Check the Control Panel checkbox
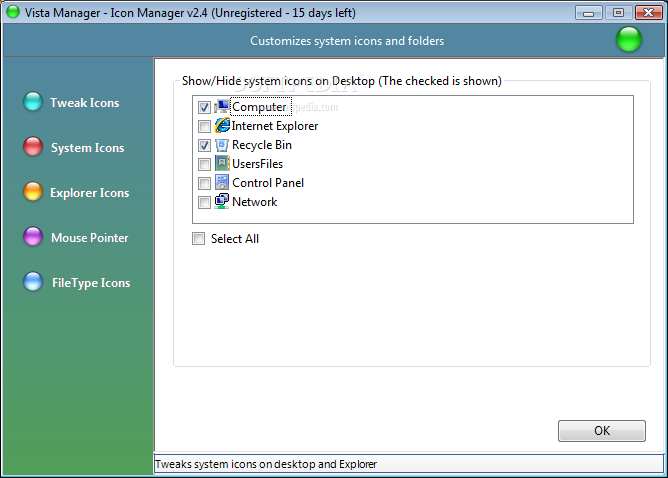This screenshot has width=668, height=478. [x=204, y=183]
